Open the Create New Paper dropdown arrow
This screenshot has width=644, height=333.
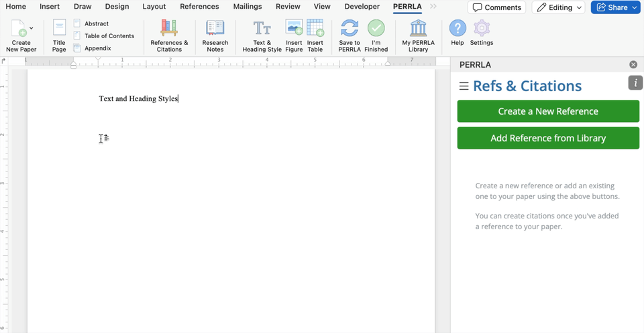[32, 28]
